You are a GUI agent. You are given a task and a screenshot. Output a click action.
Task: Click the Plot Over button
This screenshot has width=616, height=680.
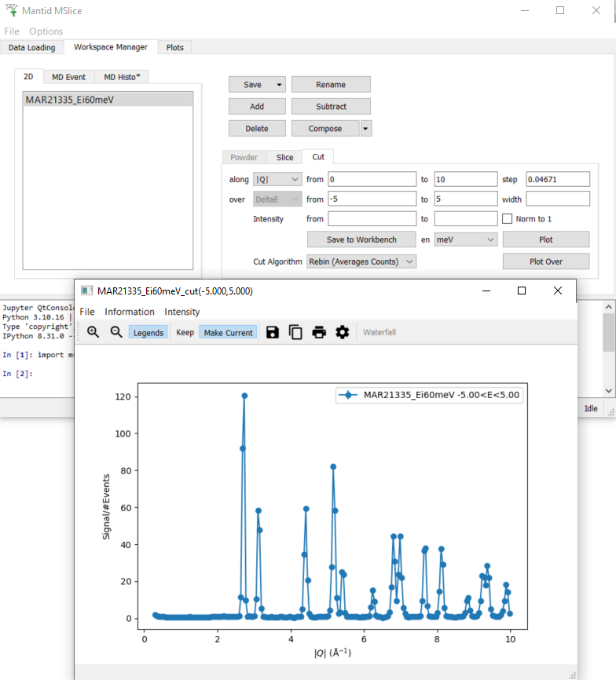(x=546, y=261)
